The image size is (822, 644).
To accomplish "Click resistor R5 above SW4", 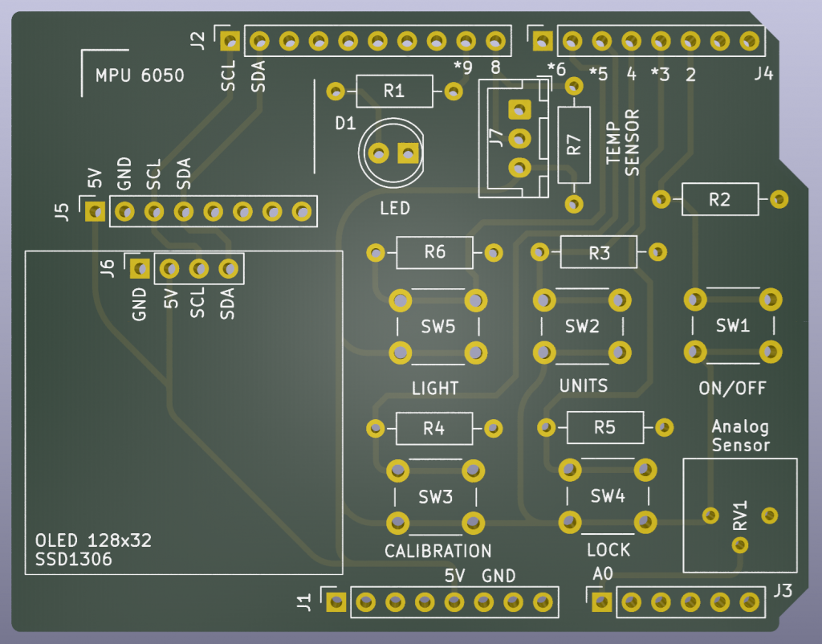I will [x=604, y=427].
